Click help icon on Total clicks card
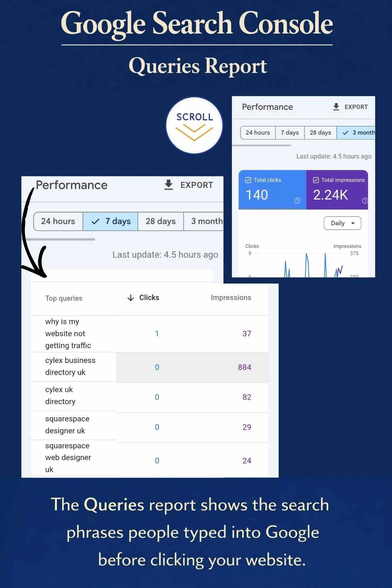The image size is (392, 588). [x=297, y=201]
